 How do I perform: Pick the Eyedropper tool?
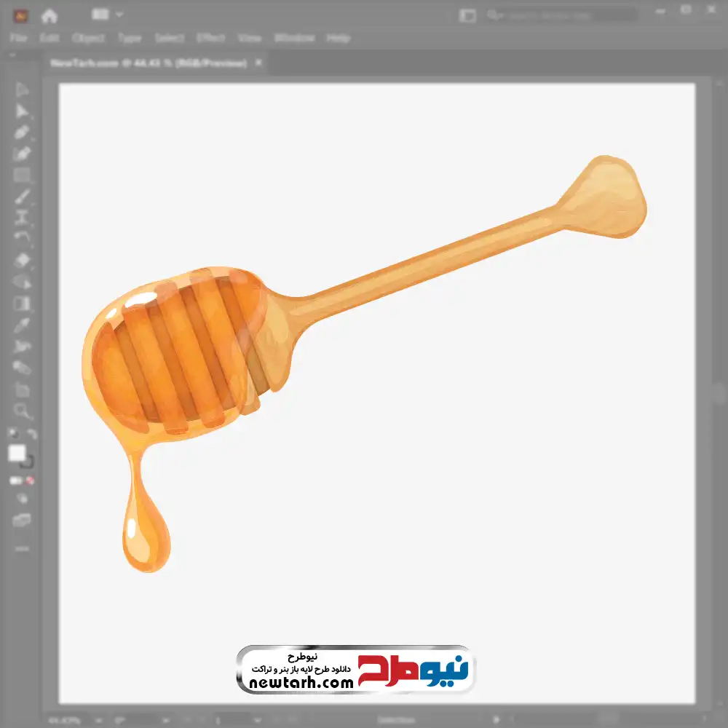(x=22, y=325)
